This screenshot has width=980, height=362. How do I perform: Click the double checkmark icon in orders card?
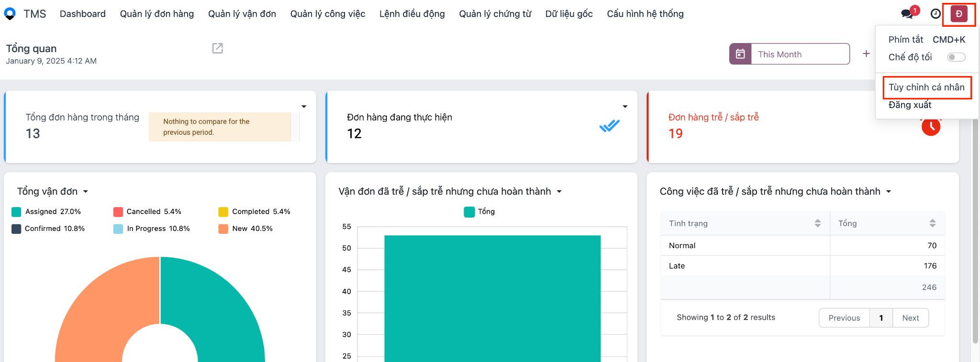[x=609, y=126]
